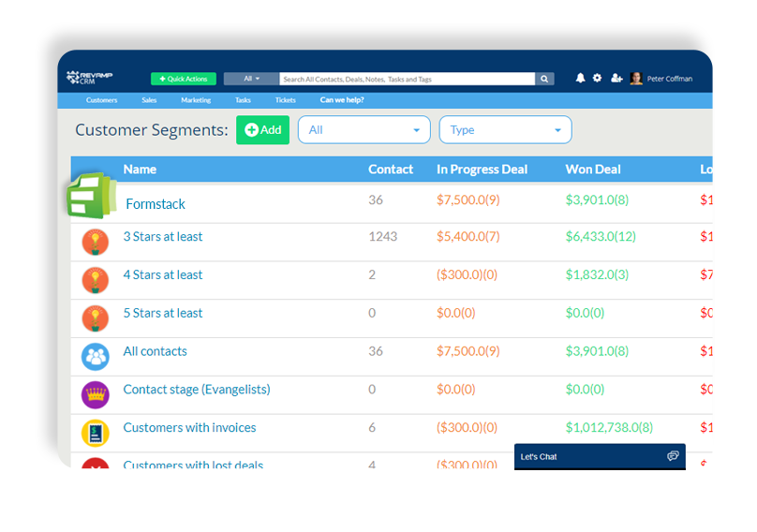Image resolution: width=757 pixels, height=532 pixels.
Task: Open the Marketing menu
Action: pos(196,100)
